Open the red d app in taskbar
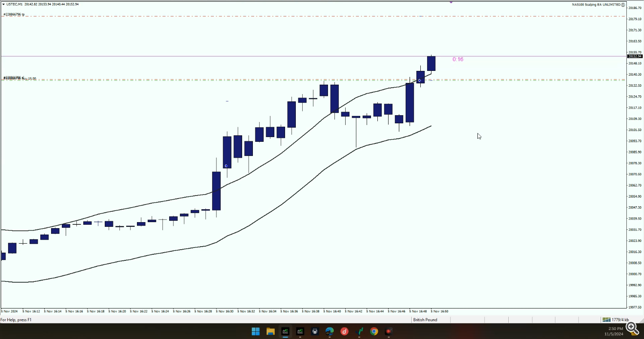Screen dimensions: 644x339 [344, 331]
